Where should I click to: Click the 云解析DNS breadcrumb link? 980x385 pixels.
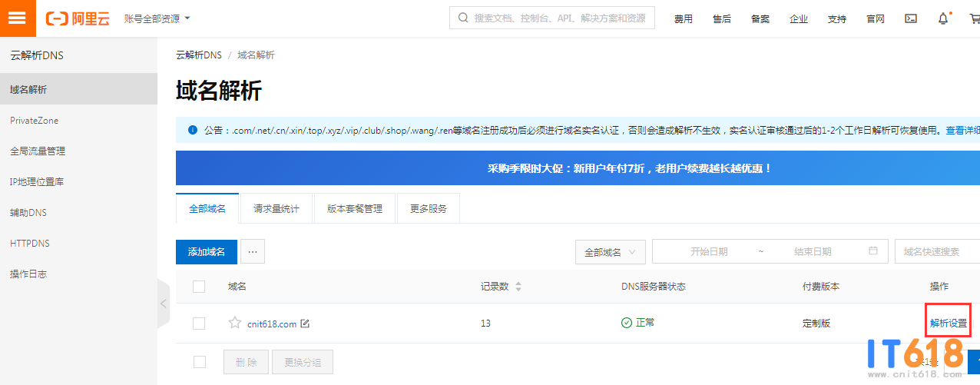coord(198,55)
